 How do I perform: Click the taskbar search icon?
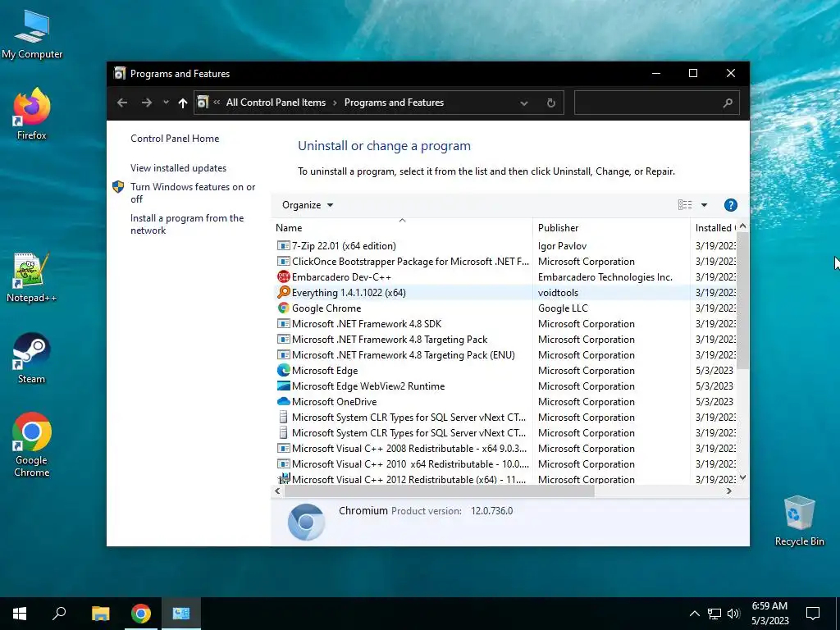tap(59, 614)
